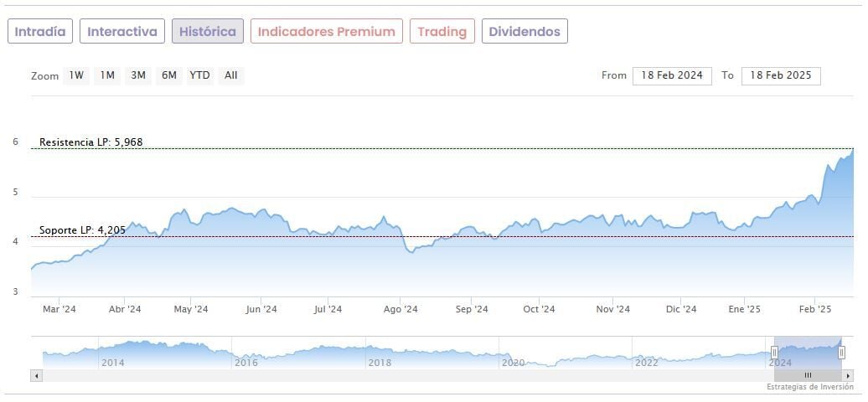This screenshot has height=402, width=868.
Task: Set zoom range to 1M
Action: 107,75
